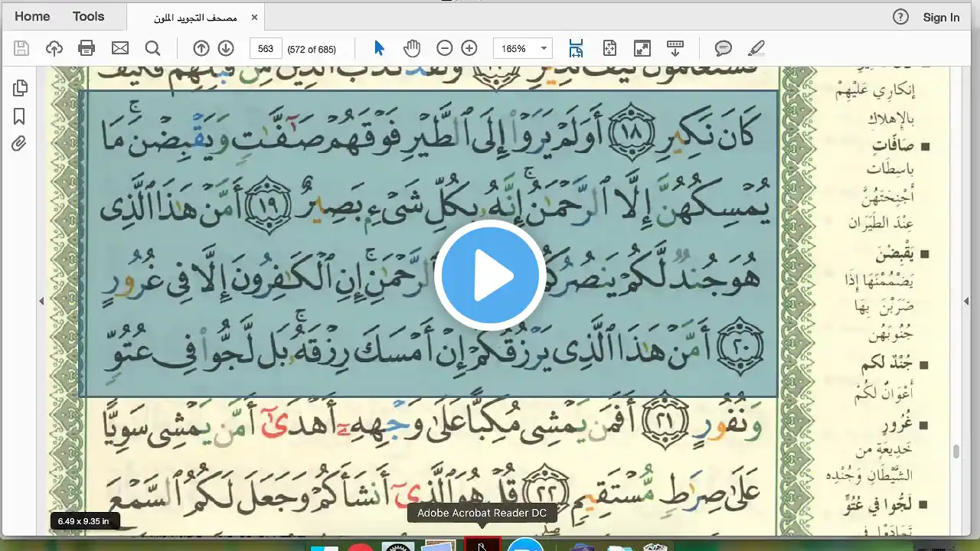Viewport: 980px width, 551px height.
Task: Activate the arrow Selection tool
Action: pos(379,48)
